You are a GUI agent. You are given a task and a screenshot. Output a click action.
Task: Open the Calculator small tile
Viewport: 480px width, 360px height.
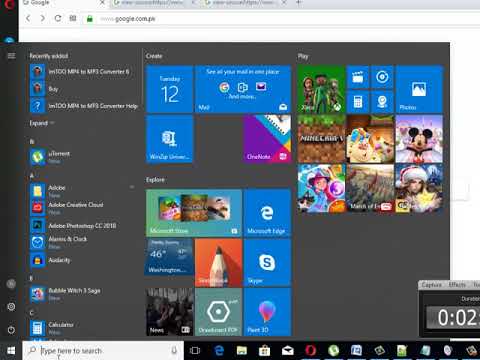(x=358, y=102)
